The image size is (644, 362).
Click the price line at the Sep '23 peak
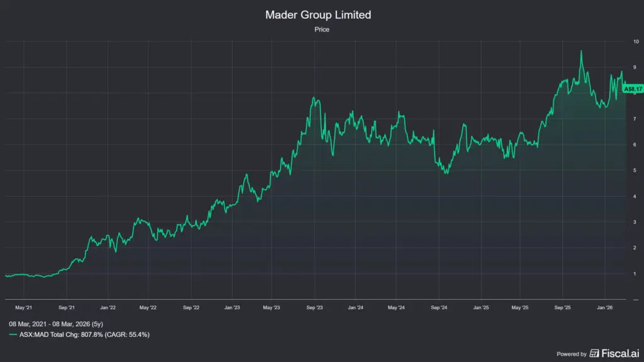314,97
